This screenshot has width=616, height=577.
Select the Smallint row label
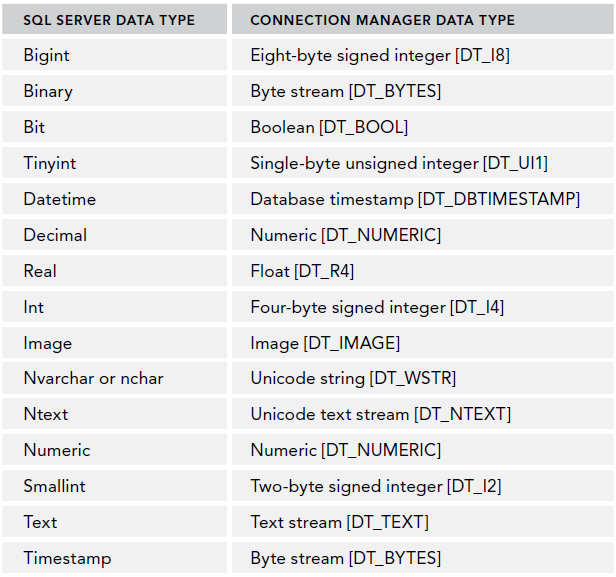56,486
